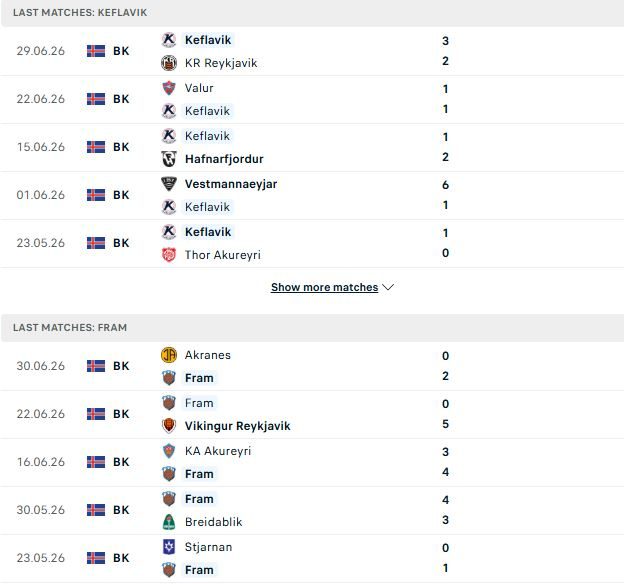624x584 pixels.
Task: Click the Hafnarfjordur club crest
Action: tap(169, 159)
